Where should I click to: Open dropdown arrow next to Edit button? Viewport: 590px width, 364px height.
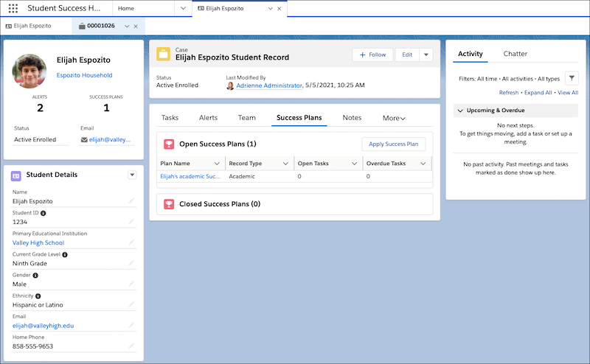426,55
